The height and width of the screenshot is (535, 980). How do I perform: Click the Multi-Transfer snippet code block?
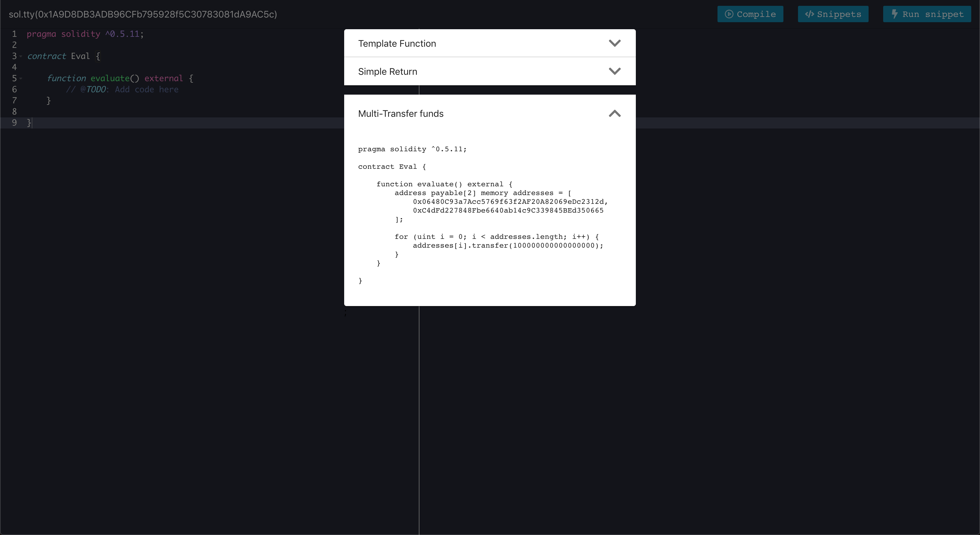[x=483, y=215]
